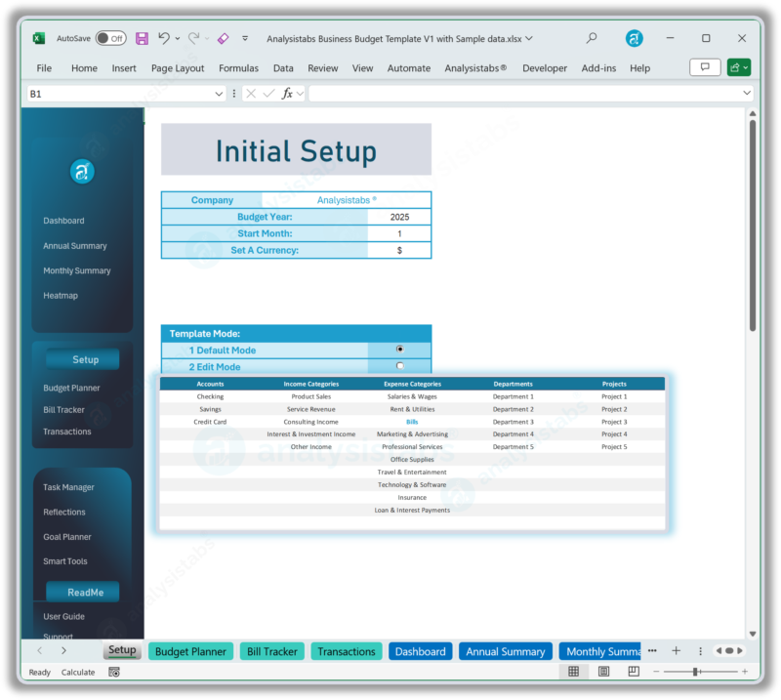Switch to the Budget Planner sheet tab

click(190, 651)
